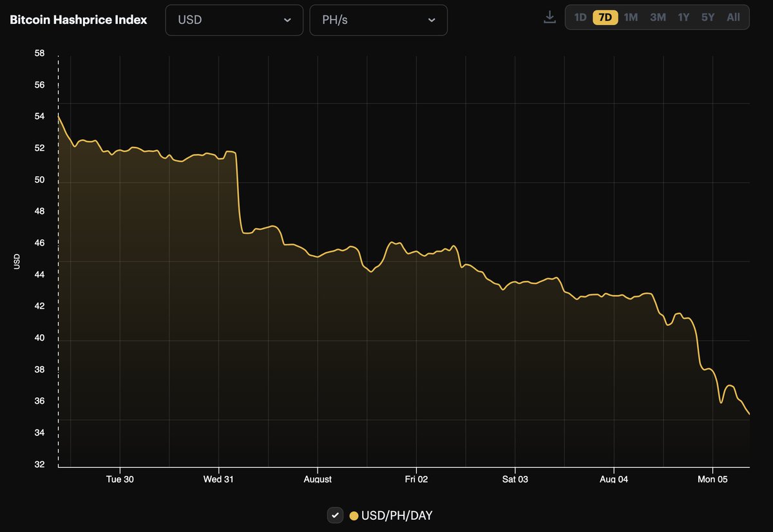Click the Aug 04 axis label

(614, 479)
